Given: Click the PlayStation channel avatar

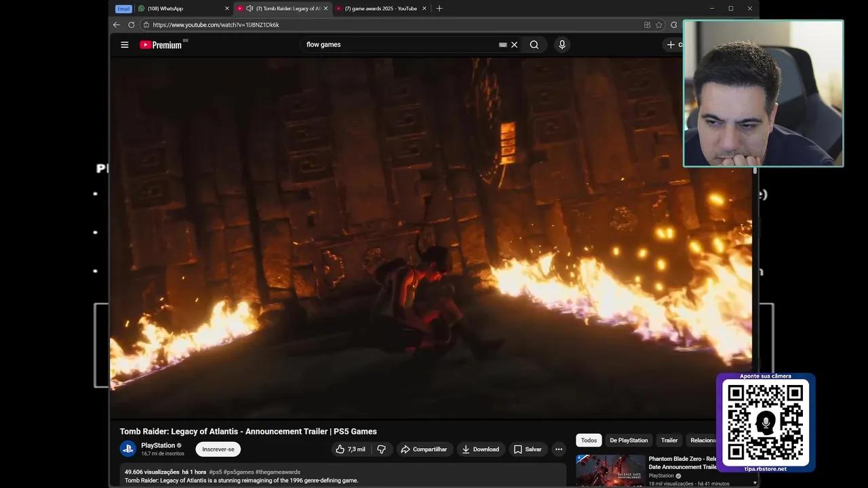Looking at the screenshot, I should (x=128, y=448).
